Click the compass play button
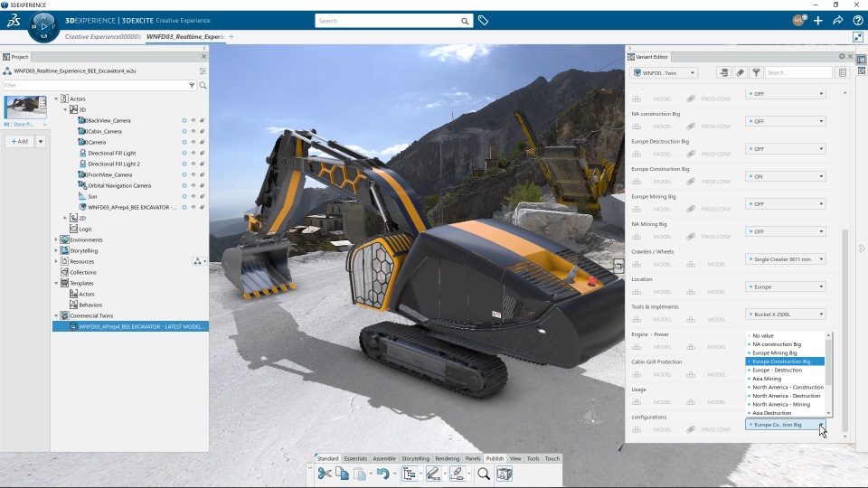 coord(44,26)
